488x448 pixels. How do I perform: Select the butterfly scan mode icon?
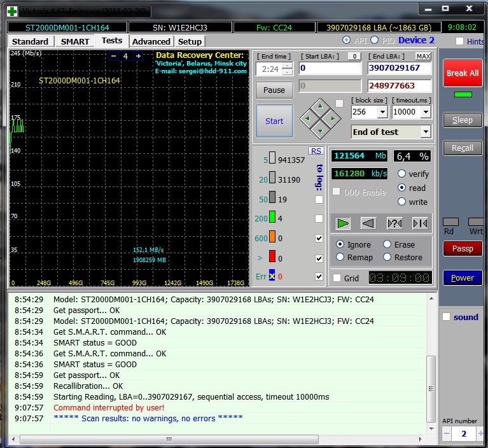point(419,223)
